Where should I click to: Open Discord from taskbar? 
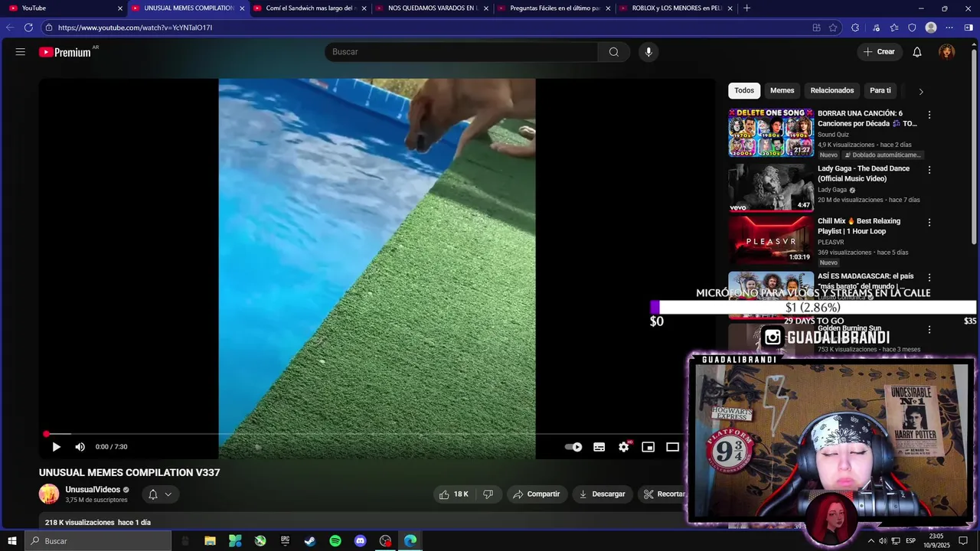361,541
